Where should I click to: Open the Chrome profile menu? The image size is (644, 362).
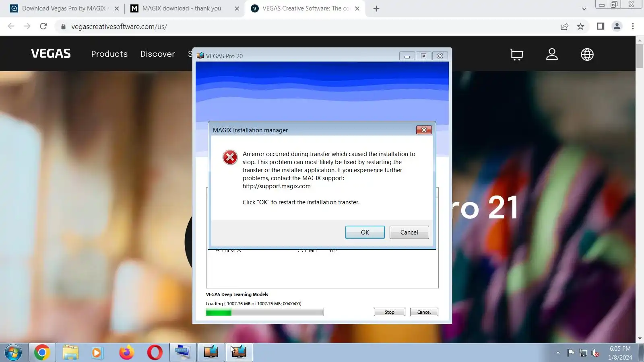pos(617,27)
